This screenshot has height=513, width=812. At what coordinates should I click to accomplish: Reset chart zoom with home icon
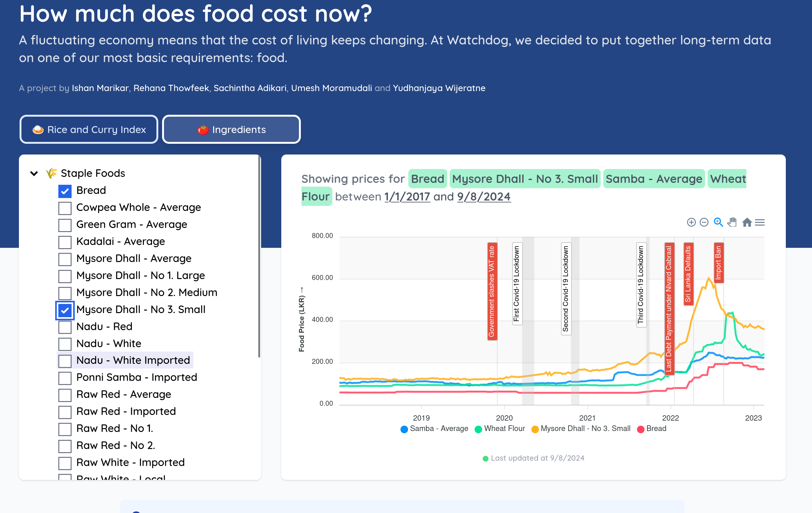point(747,222)
